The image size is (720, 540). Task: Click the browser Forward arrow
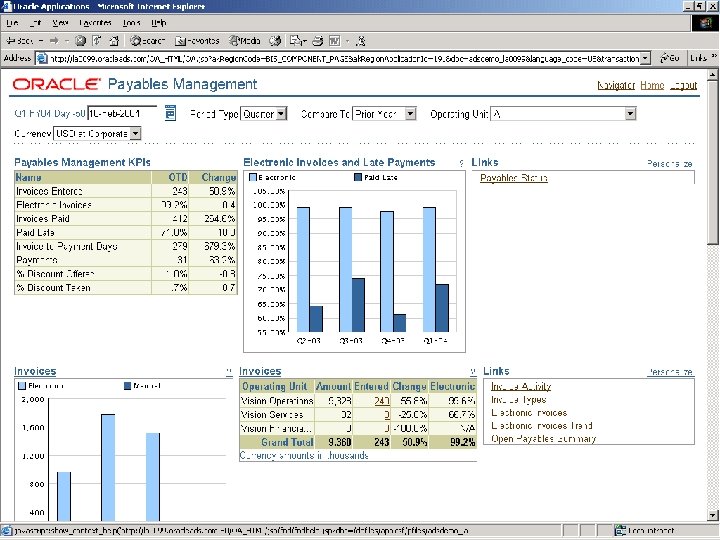pyautogui.click(x=54, y=41)
